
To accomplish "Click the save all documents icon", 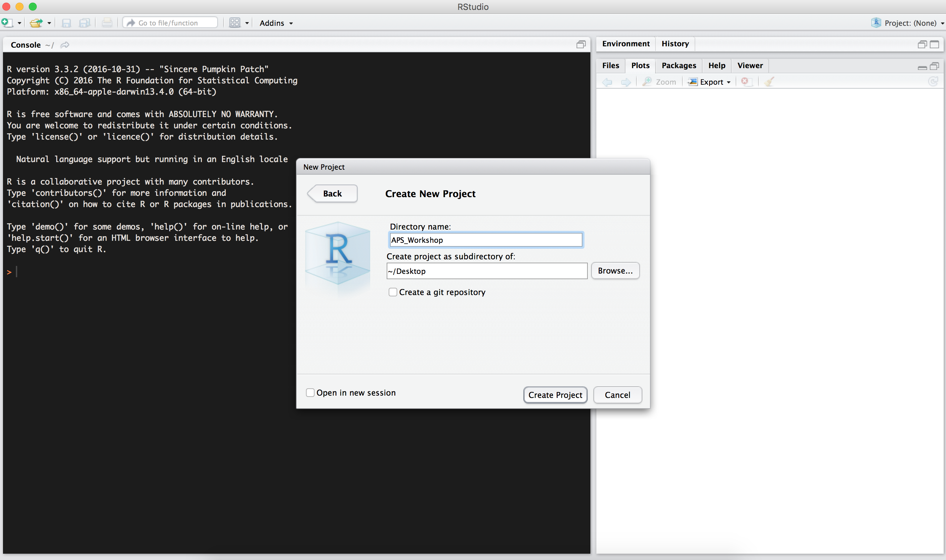I will [85, 23].
